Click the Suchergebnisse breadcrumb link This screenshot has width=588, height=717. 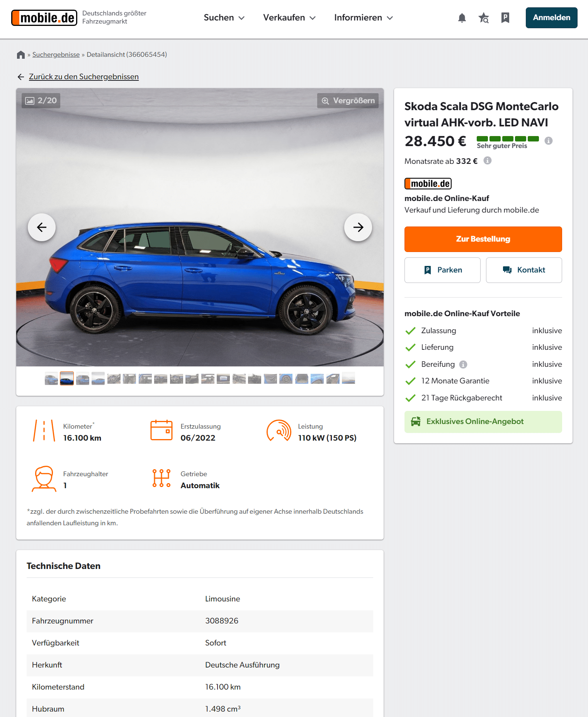56,54
